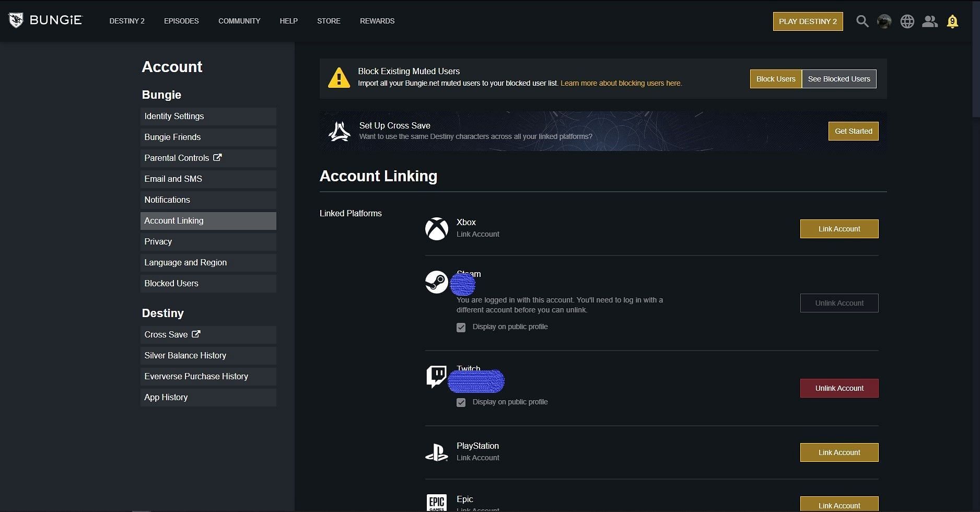Open the Episodes nav menu
980x512 pixels.
pyautogui.click(x=181, y=21)
